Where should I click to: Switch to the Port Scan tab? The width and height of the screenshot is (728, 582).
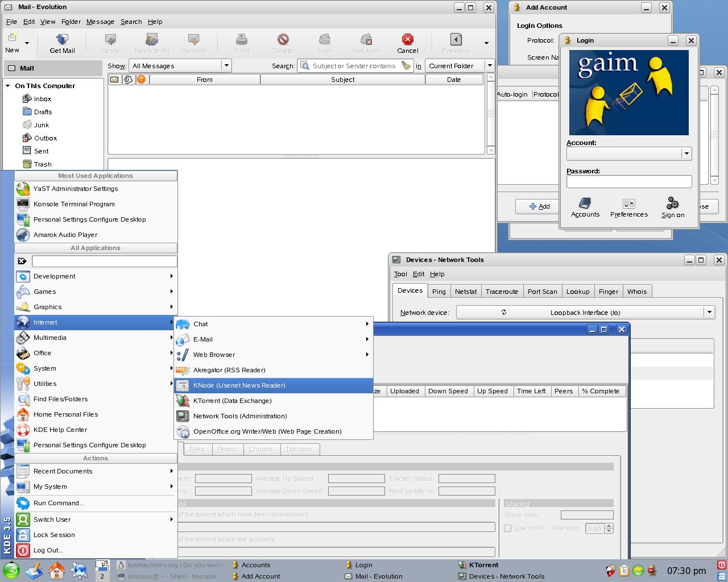pyautogui.click(x=542, y=292)
